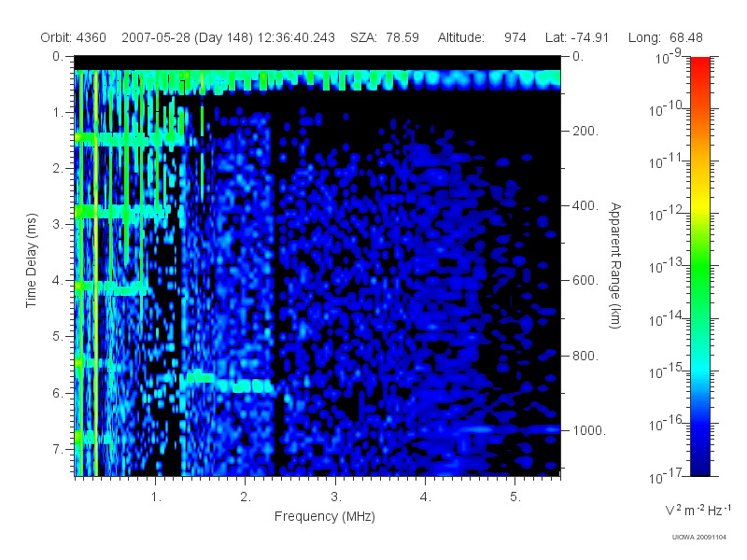Click the apparent range label '200.'

coord(585,131)
